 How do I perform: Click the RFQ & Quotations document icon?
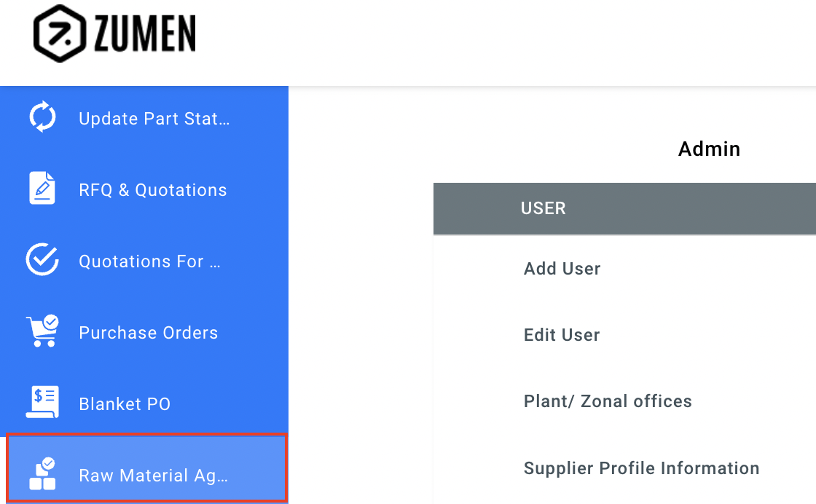[42, 189]
